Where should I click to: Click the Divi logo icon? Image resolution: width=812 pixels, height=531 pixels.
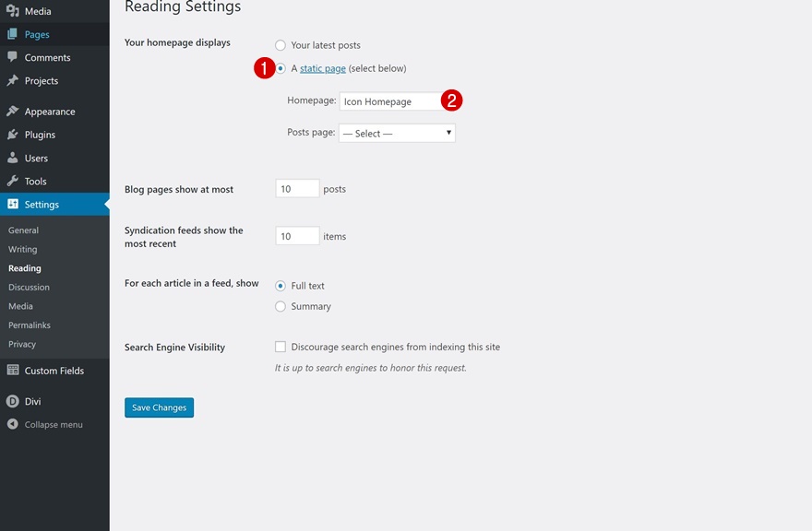click(13, 401)
